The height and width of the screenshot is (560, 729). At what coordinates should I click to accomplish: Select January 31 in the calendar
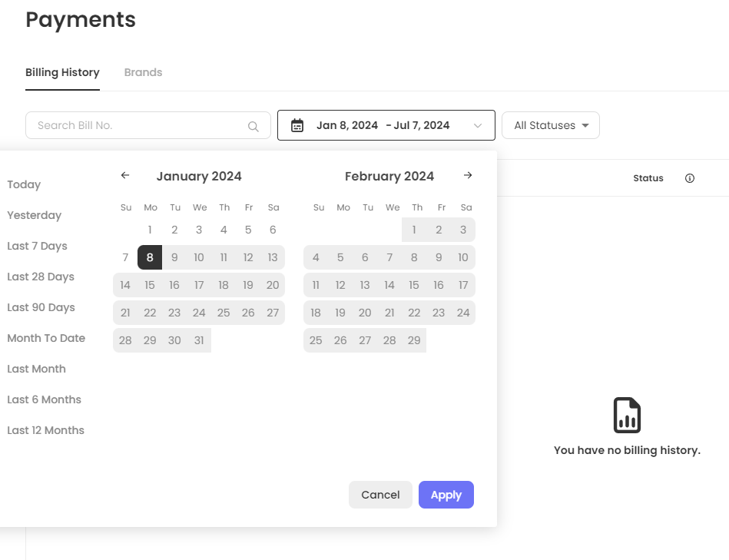(x=199, y=340)
